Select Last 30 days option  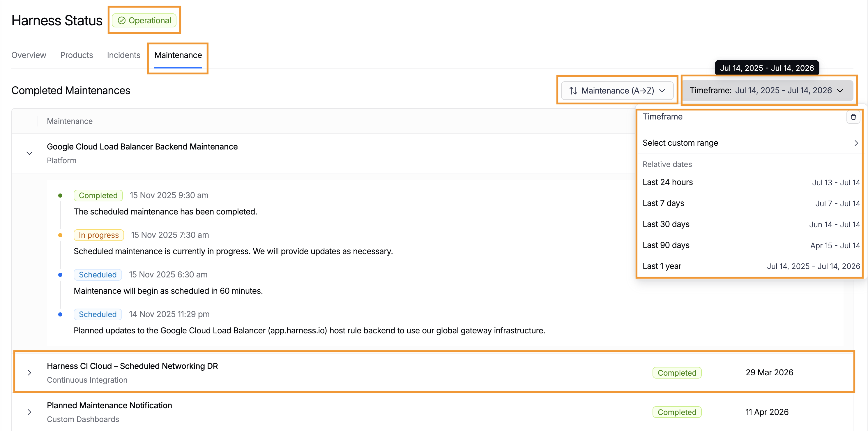point(751,224)
